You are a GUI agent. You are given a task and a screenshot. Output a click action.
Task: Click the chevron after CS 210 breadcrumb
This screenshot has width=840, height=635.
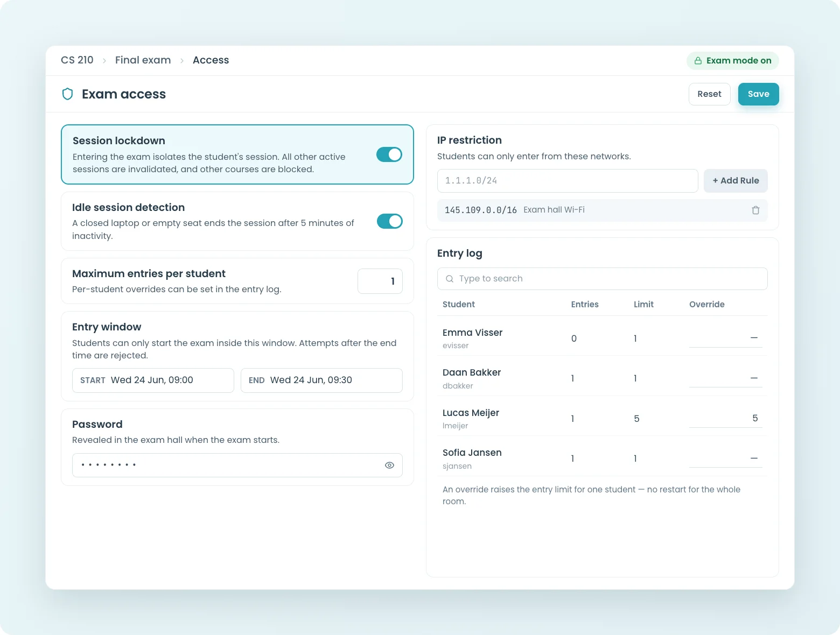(x=104, y=61)
